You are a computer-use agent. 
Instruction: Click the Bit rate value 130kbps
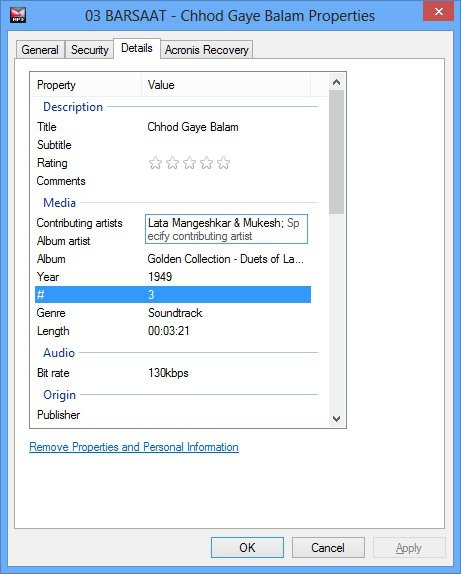(x=168, y=373)
